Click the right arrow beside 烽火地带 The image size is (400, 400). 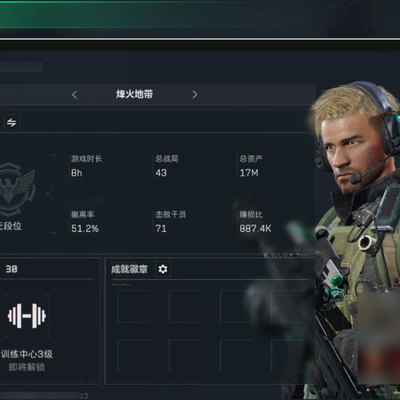click(195, 95)
